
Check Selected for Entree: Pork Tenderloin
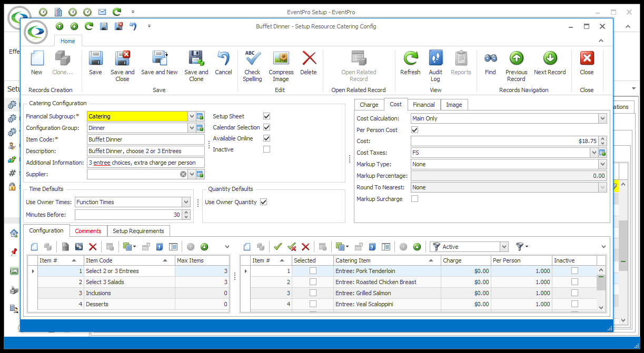313,271
